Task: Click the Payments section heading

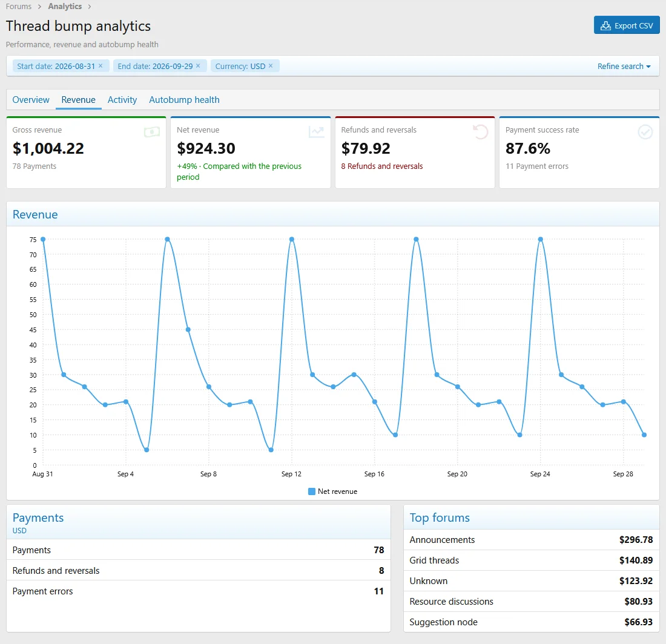Action: (38, 517)
